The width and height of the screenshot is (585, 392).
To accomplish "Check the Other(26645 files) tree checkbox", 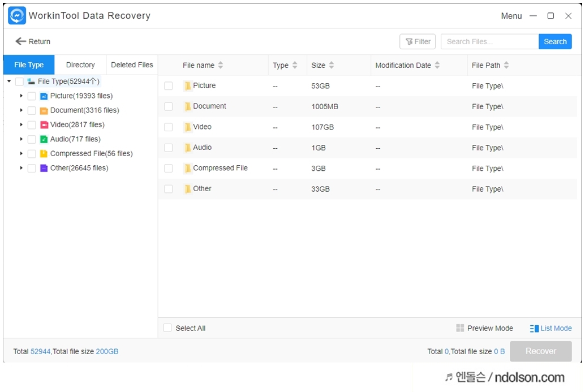I will pos(32,168).
